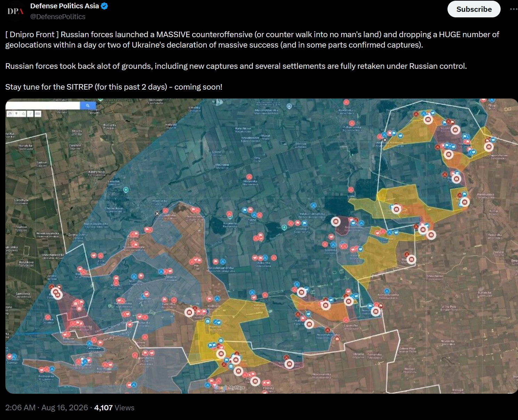The width and height of the screenshot is (518, 420).
Task: Click the Subscribe button
Action: click(474, 9)
